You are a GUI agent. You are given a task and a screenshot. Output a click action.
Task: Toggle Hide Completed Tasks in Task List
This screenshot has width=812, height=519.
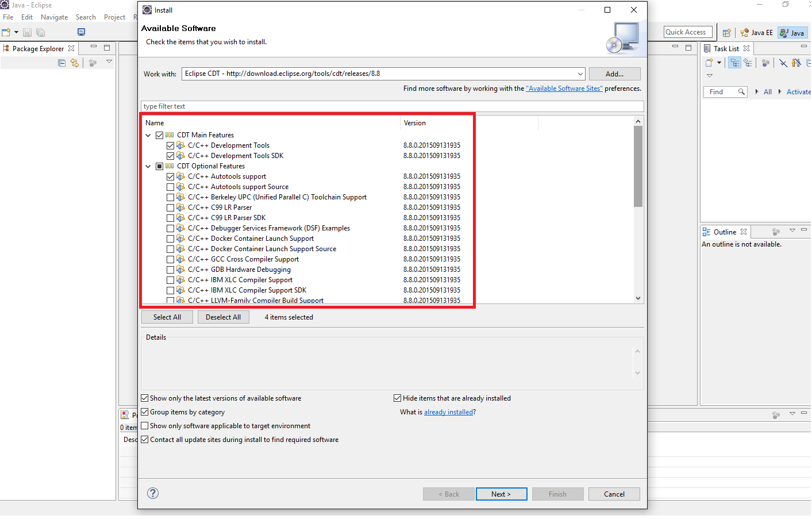click(783, 63)
